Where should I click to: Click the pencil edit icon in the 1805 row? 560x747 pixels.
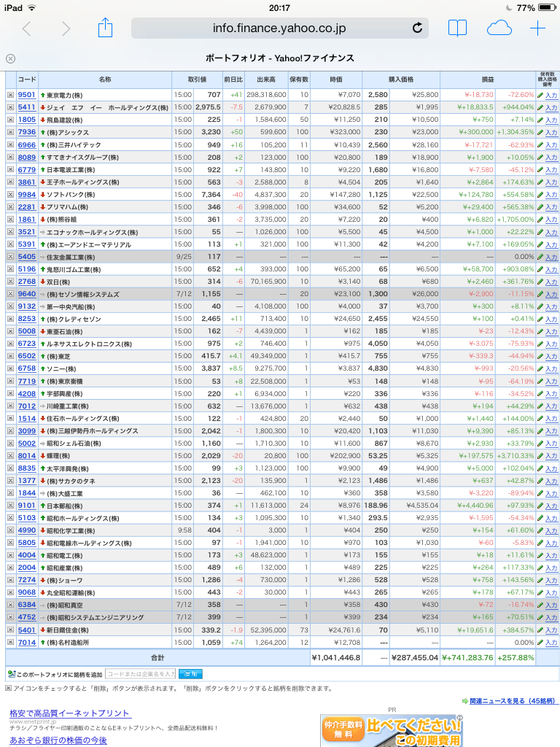click(x=540, y=120)
